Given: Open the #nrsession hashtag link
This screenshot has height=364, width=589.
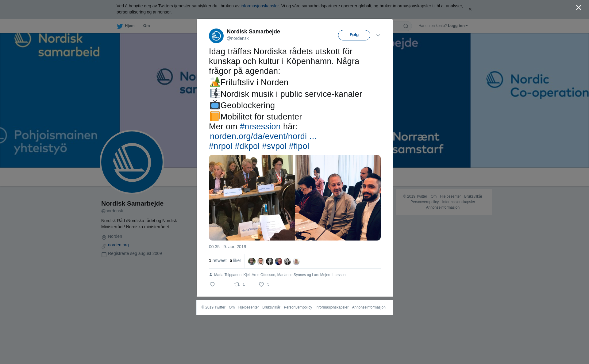Looking at the screenshot, I should (x=260, y=127).
